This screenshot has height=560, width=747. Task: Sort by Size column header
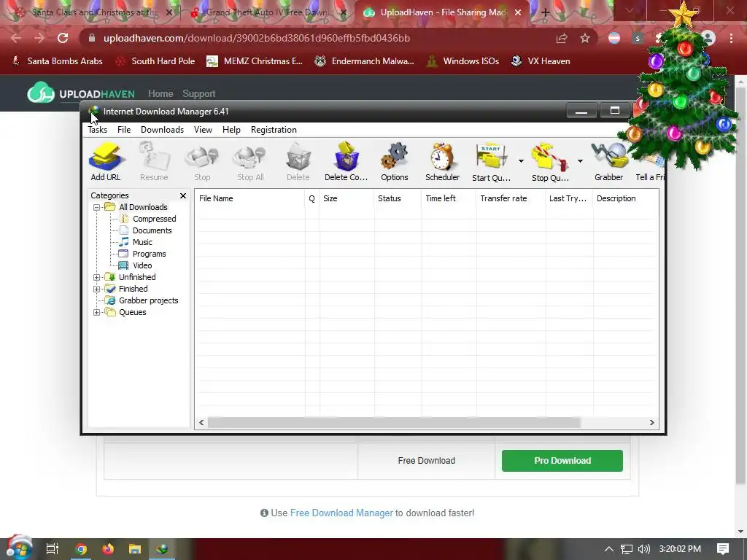click(x=347, y=198)
